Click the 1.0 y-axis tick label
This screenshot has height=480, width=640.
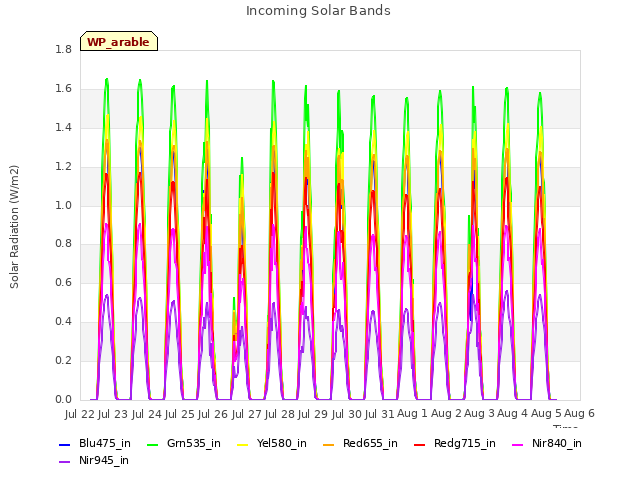click(x=63, y=205)
